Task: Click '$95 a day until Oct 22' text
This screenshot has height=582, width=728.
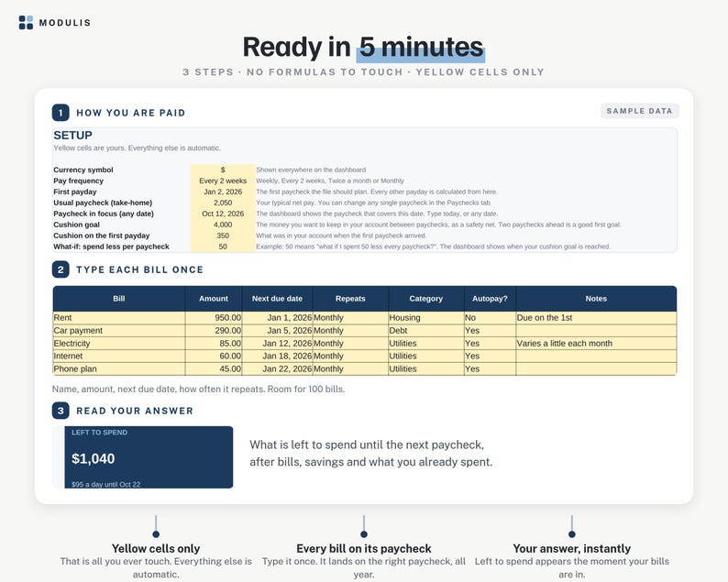Action: click(105, 484)
